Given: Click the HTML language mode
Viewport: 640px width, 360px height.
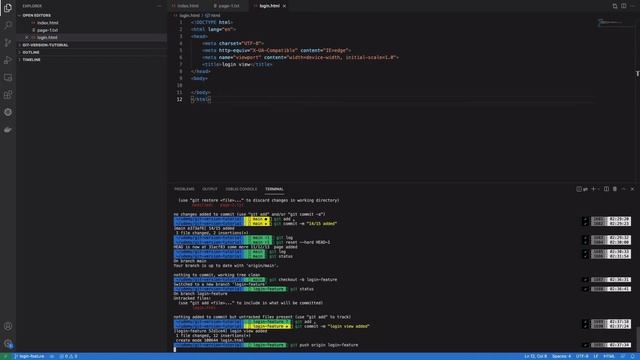Looking at the screenshot, I should (x=609, y=356).
